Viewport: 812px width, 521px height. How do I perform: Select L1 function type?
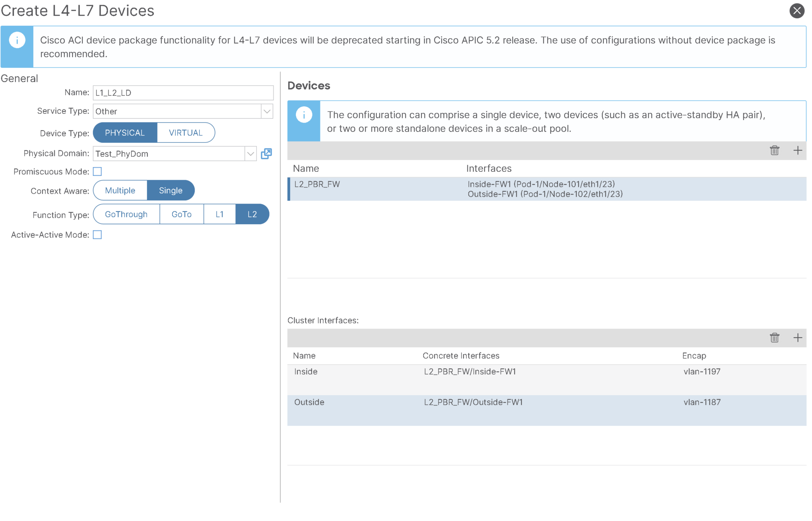pos(219,214)
